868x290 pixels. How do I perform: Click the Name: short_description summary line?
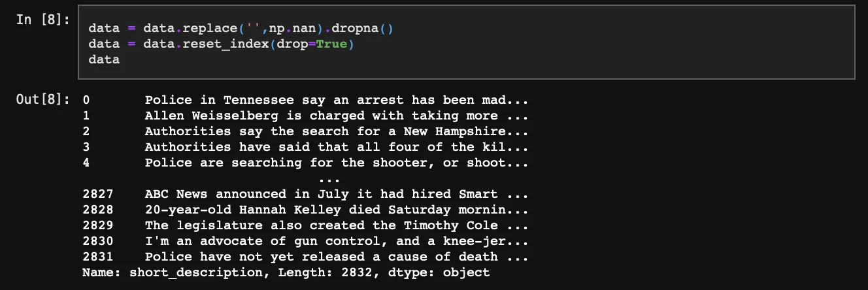click(x=286, y=272)
